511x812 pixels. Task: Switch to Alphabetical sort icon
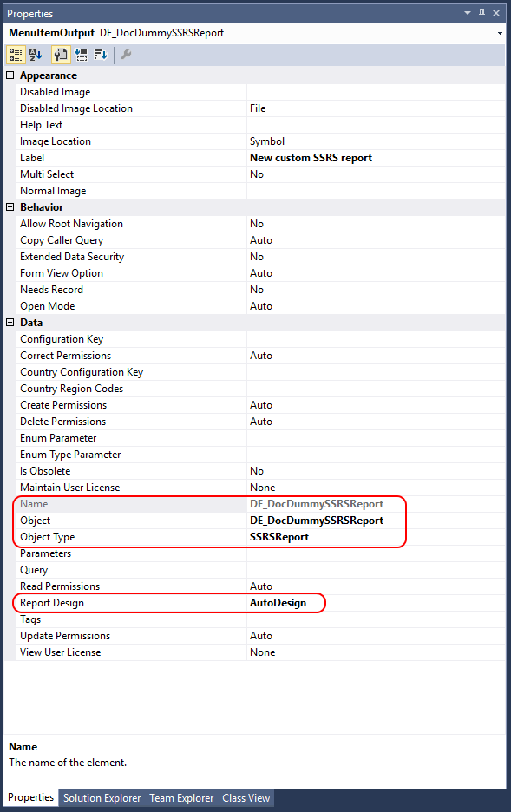(x=36, y=55)
